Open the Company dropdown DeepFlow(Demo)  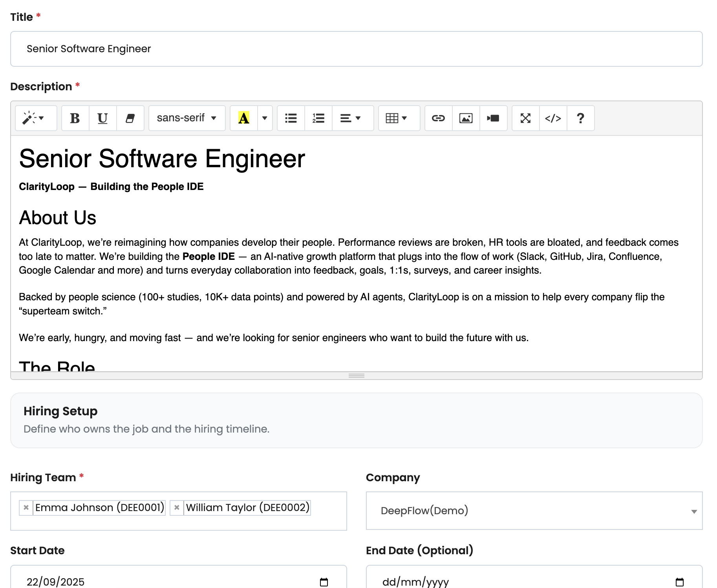pyautogui.click(x=534, y=511)
